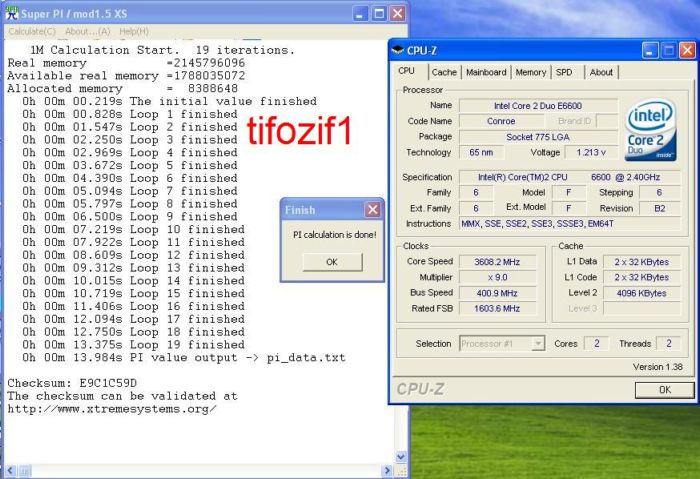Minimize the Super PI window
700x479 pixels.
point(360,13)
